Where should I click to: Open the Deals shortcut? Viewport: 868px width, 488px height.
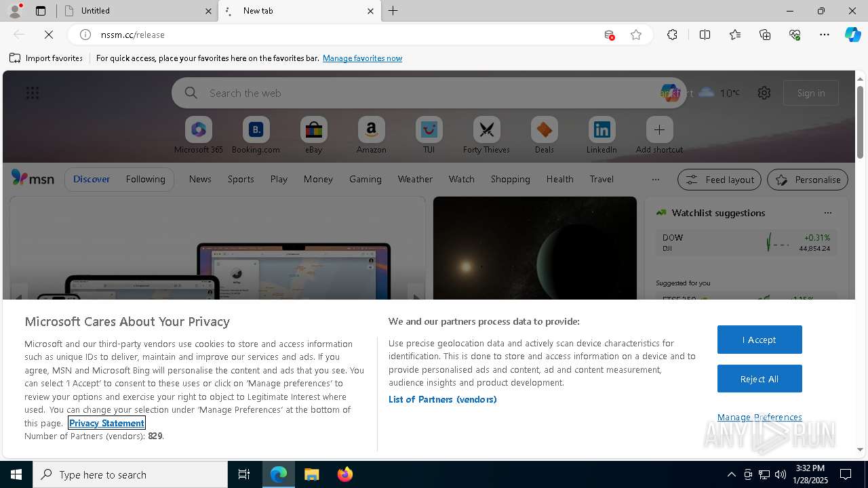click(x=544, y=136)
